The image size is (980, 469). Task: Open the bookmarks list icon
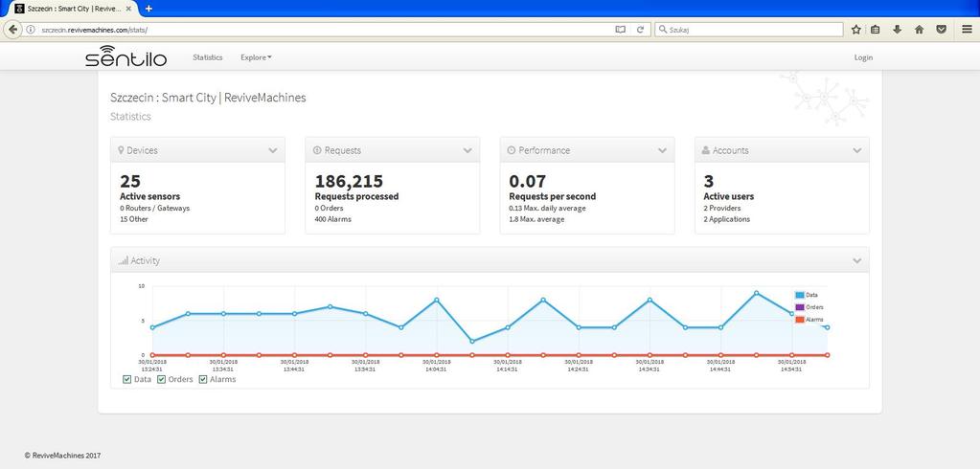[876, 30]
